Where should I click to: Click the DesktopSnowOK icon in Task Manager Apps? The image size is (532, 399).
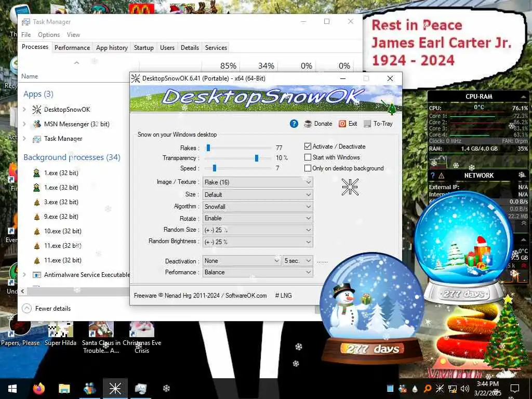tap(37, 110)
